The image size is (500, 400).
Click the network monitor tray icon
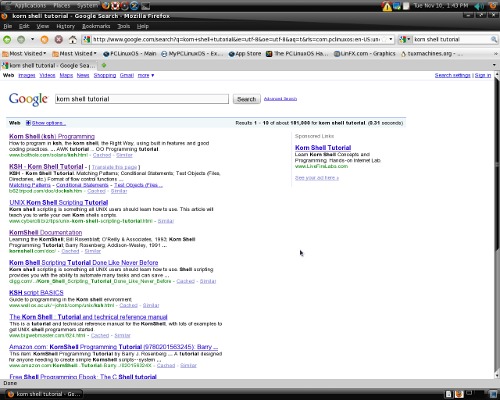(x=397, y=6)
